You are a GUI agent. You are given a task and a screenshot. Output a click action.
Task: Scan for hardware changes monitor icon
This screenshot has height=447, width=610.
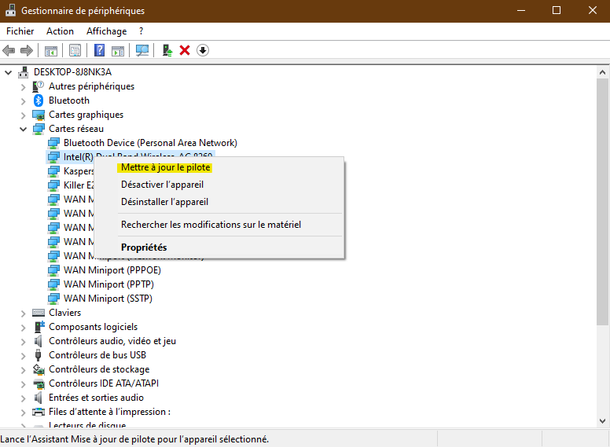(x=142, y=51)
